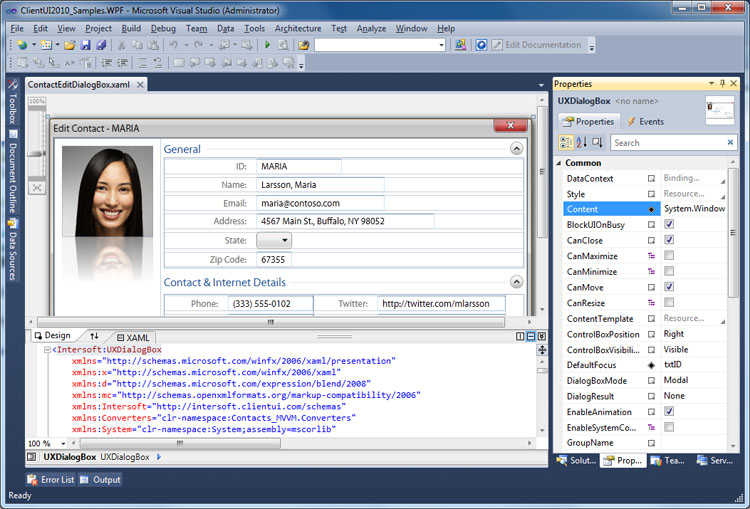Open the Properties window position dropdown arrow
Viewport: 750px width, 509px height.
coord(711,84)
